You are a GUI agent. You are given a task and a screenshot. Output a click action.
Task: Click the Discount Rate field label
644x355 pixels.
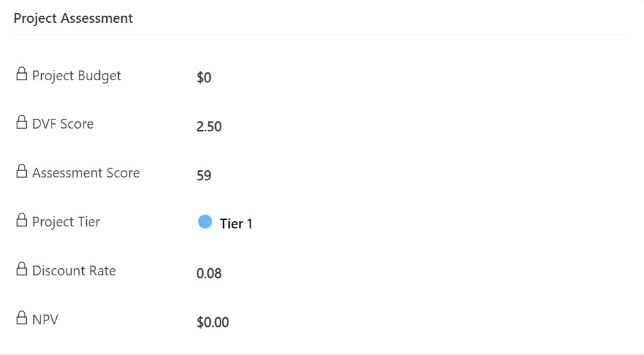pyautogui.click(x=74, y=271)
